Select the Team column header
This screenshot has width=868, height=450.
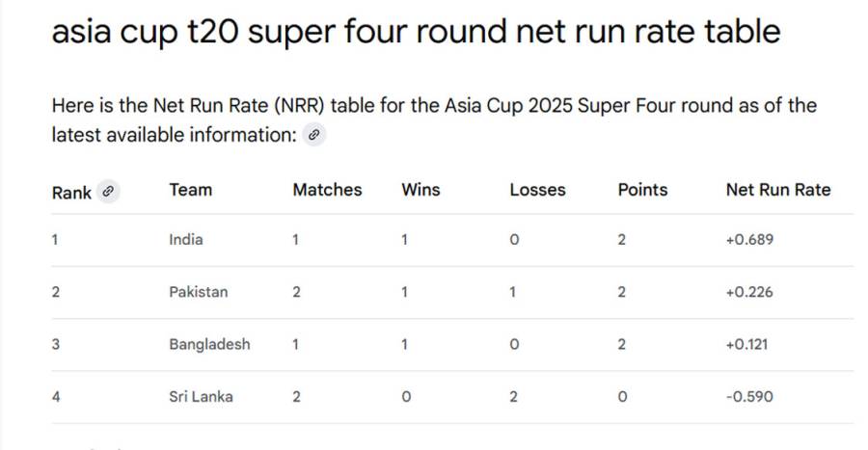click(190, 190)
